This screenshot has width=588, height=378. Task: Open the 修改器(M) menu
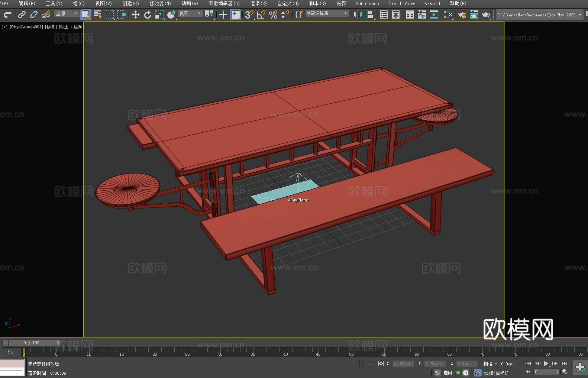[x=160, y=3]
